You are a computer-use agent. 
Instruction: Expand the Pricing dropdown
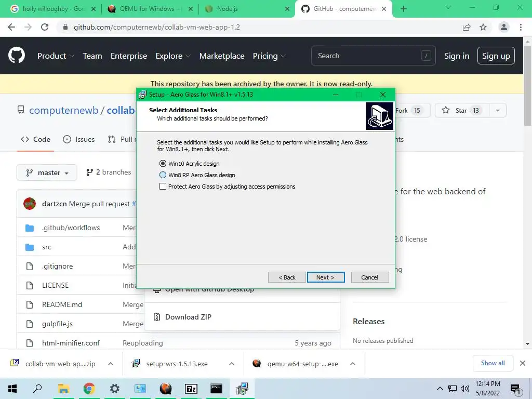270,56
